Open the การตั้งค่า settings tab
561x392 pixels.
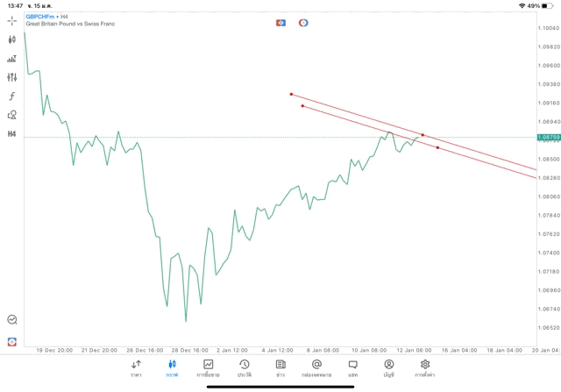point(425,368)
